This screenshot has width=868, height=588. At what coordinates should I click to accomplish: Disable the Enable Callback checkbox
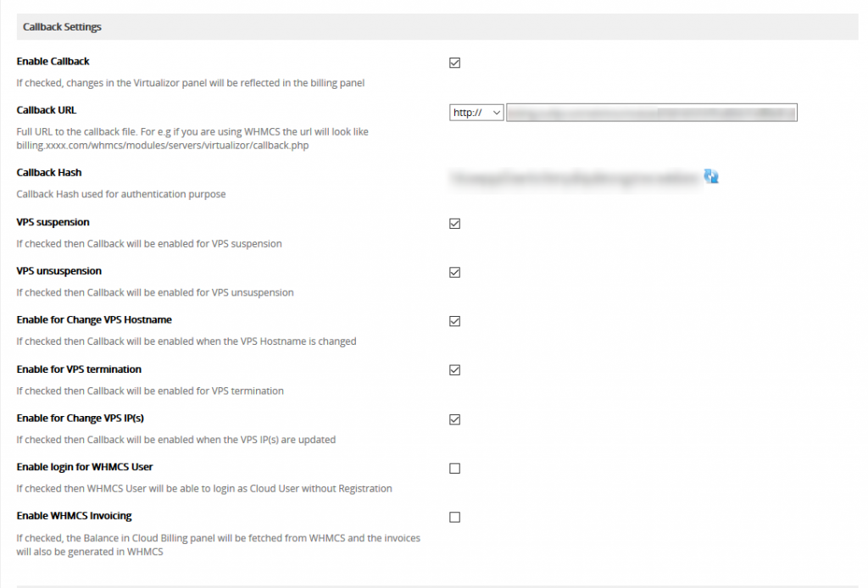click(454, 62)
